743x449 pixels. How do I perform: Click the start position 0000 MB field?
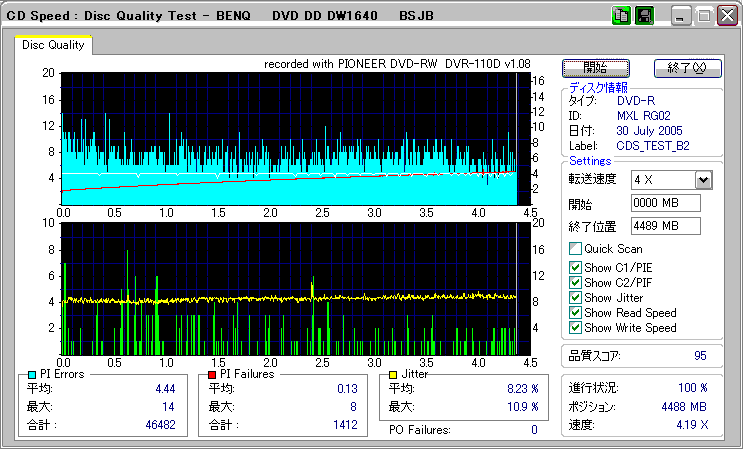click(x=666, y=204)
